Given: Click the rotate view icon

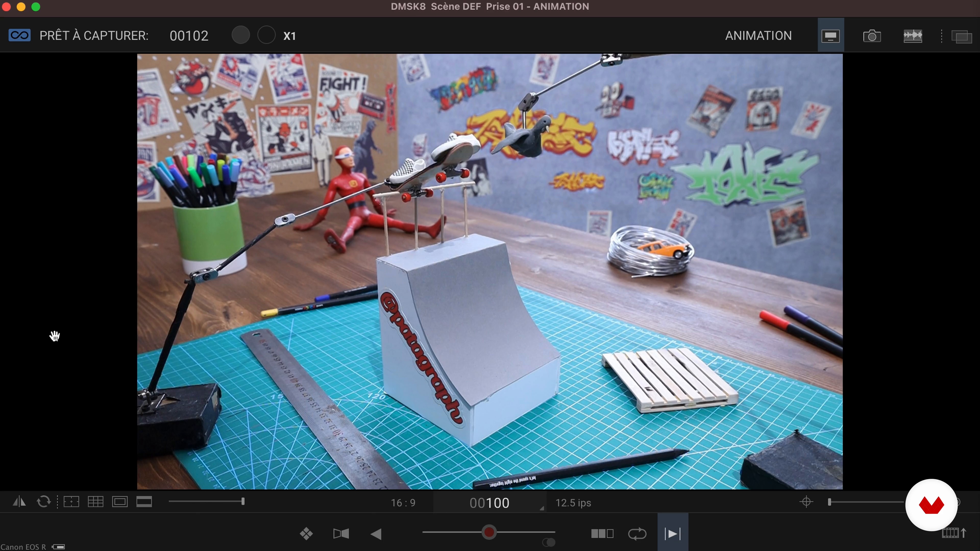Looking at the screenshot, I should (44, 502).
